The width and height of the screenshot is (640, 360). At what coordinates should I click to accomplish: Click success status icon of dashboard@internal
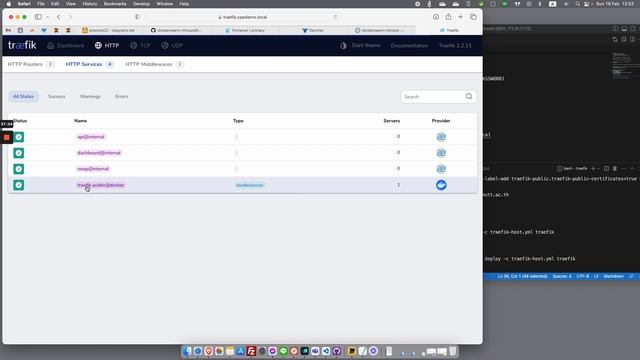pyautogui.click(x=19, y=153)
